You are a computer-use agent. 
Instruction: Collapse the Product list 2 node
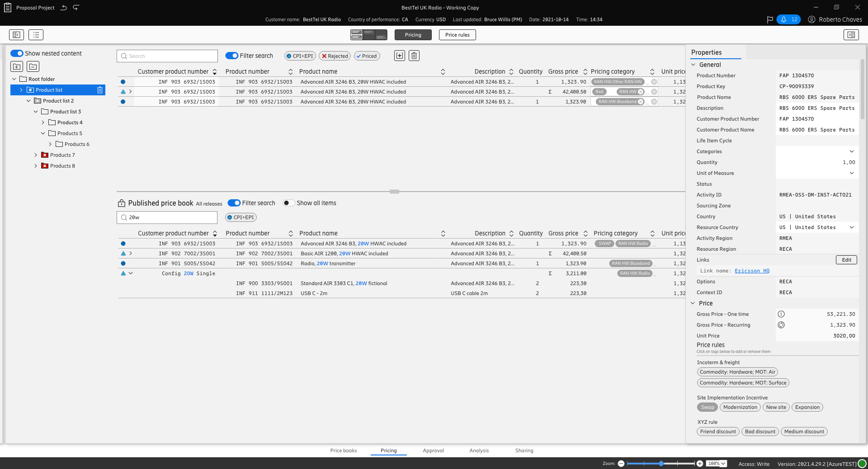pyautogui.click(x=28, y=101)
